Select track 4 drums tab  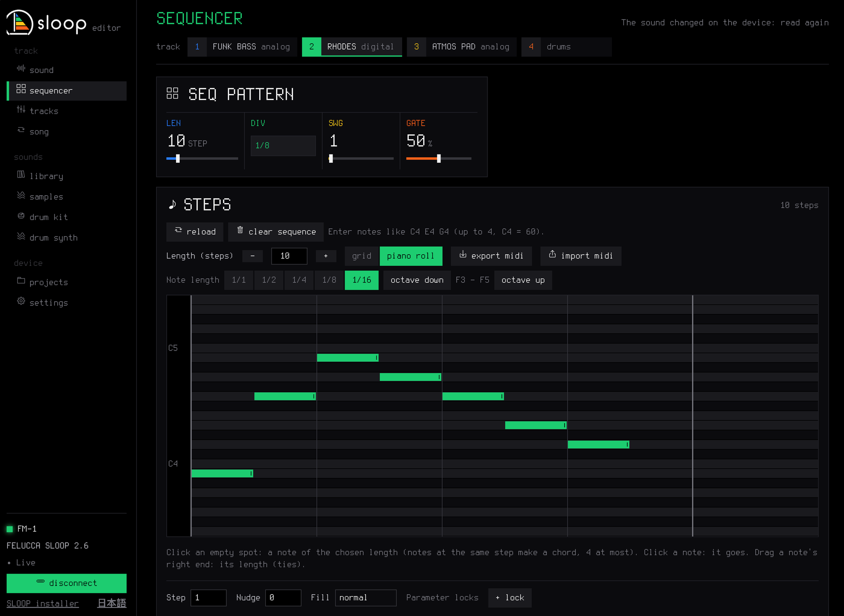coord(566,47)
